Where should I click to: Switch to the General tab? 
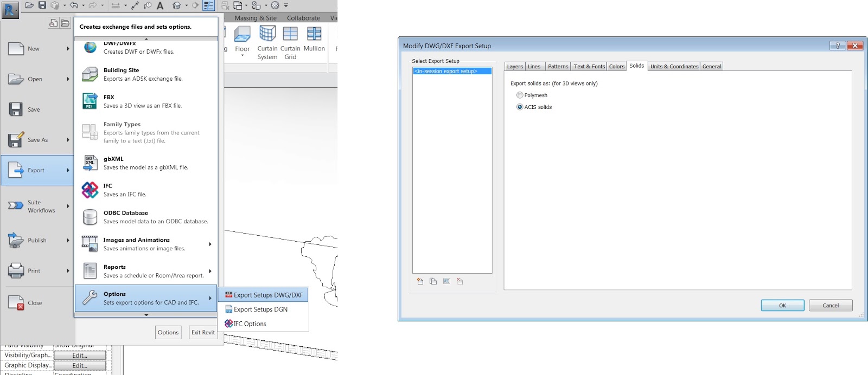coord(712,66)
